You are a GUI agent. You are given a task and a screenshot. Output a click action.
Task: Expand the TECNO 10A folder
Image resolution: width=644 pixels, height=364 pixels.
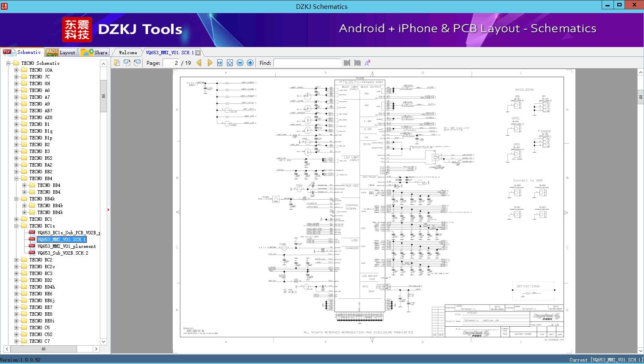(x=17, y=70)
